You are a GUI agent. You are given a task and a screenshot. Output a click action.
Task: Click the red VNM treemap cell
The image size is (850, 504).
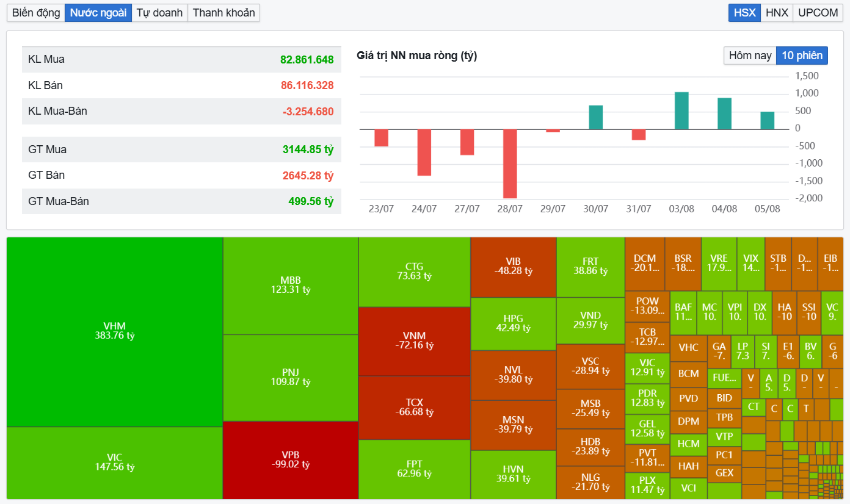coord(414,341)
